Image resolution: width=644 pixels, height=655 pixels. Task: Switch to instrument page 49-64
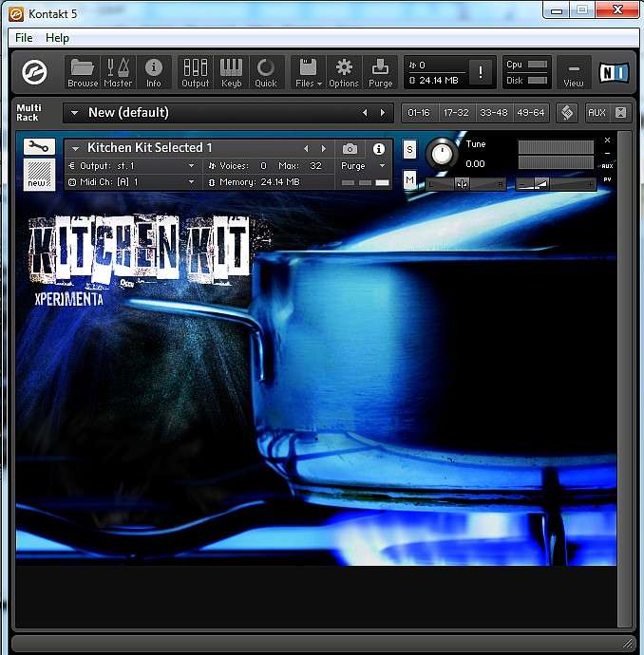click(530, 113)
